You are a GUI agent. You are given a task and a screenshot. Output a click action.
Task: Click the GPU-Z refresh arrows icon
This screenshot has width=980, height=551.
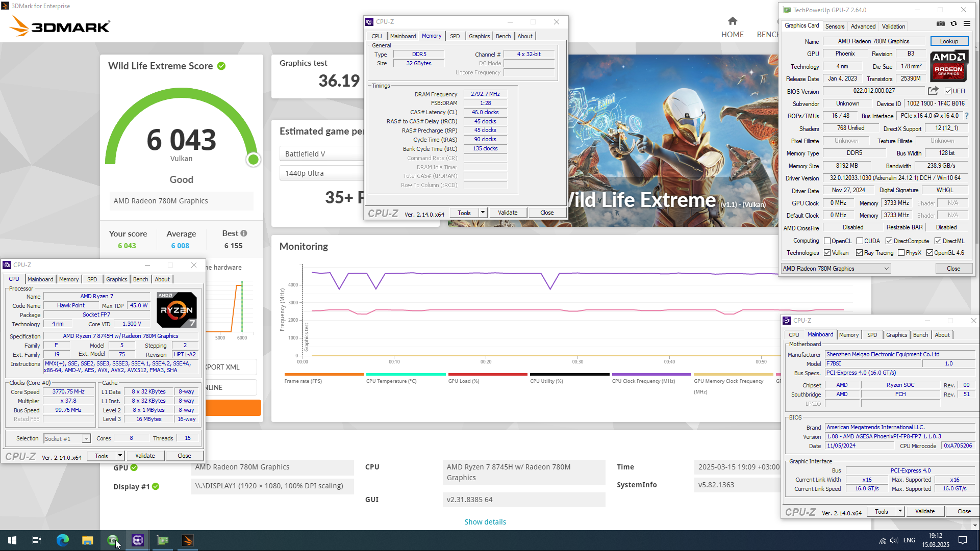click(953, 24)
